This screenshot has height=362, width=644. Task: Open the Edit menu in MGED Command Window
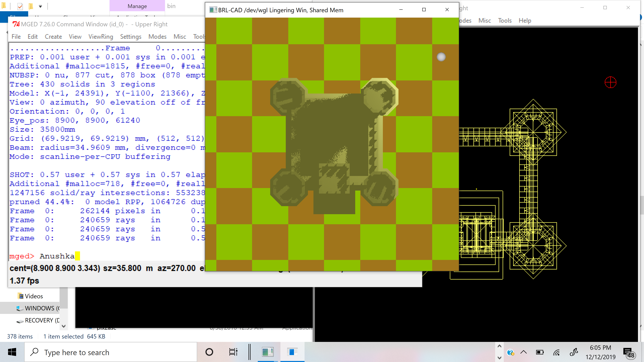[33, 37]
